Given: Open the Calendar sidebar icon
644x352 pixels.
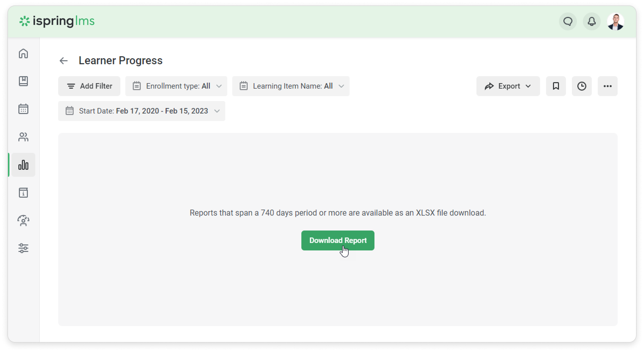Looking at the screenshot, I should [23, 109].
